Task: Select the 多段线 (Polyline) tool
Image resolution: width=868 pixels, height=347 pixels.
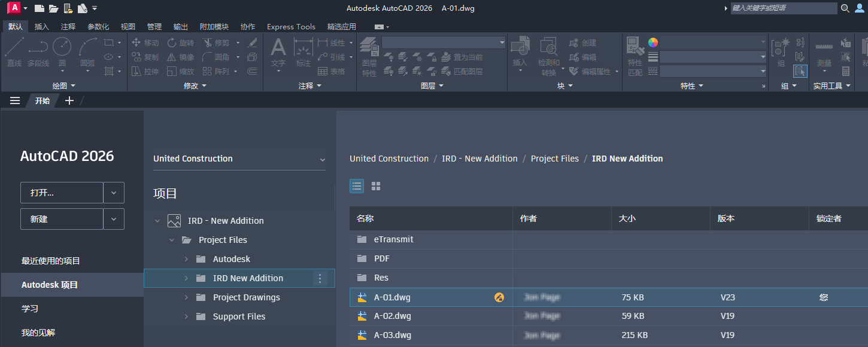Action: click(x=38, y=52)
